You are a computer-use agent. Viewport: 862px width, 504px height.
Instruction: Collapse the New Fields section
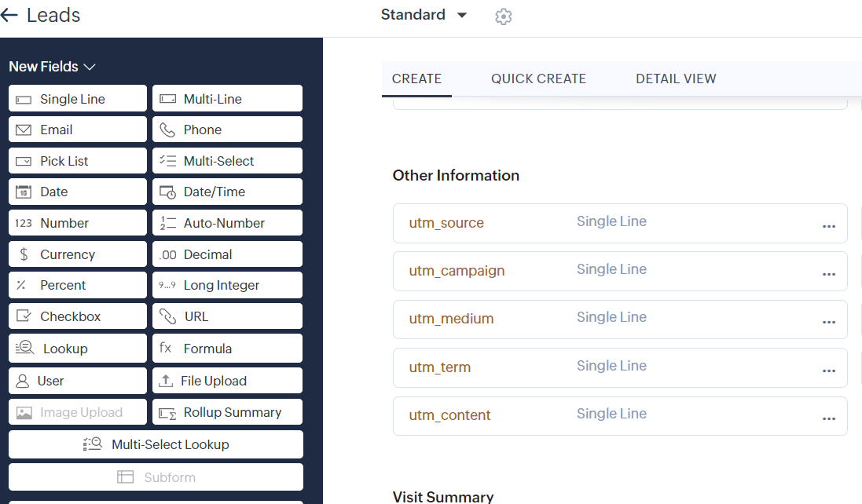pyautogui.click(x=52, y=67)
